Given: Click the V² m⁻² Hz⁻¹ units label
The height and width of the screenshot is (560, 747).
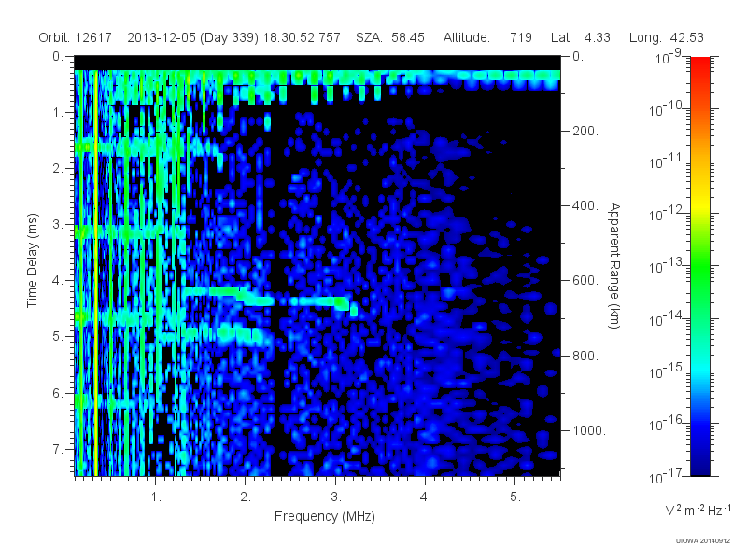Looking at the screenshot, I should [x=698, y=510].
